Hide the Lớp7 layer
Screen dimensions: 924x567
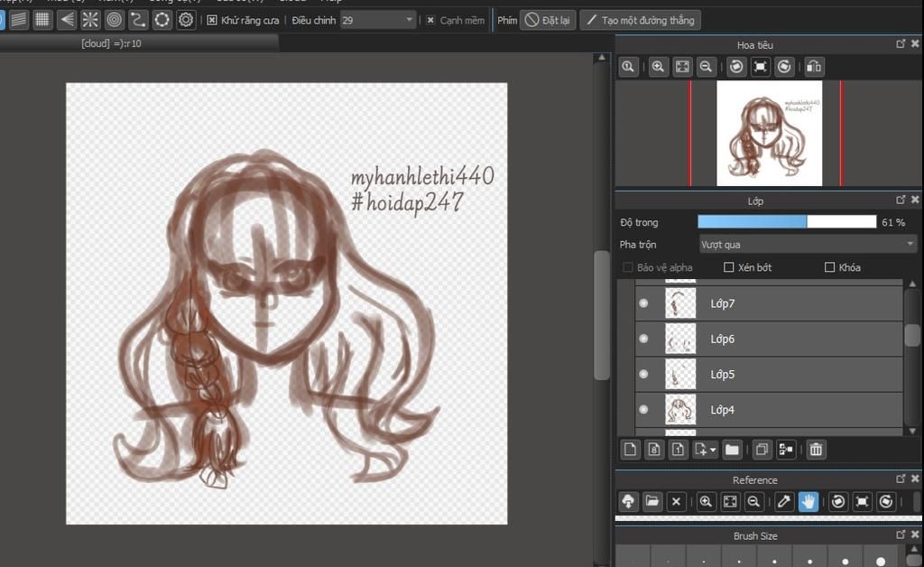643,303
